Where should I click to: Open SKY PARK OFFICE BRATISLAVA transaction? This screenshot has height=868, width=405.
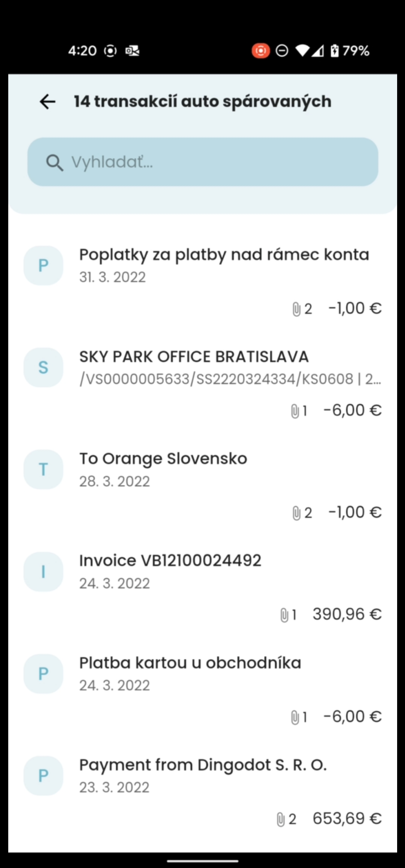click(194, 357)
